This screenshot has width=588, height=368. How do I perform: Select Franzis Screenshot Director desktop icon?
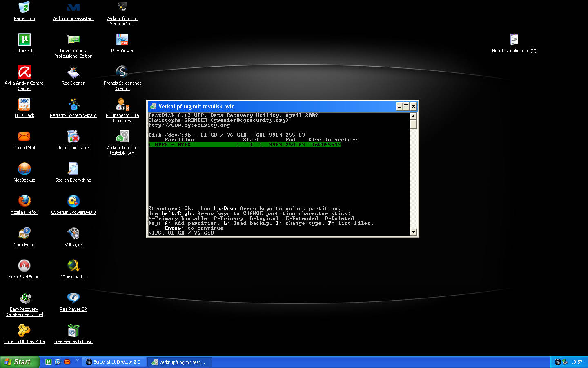point(122,72)
